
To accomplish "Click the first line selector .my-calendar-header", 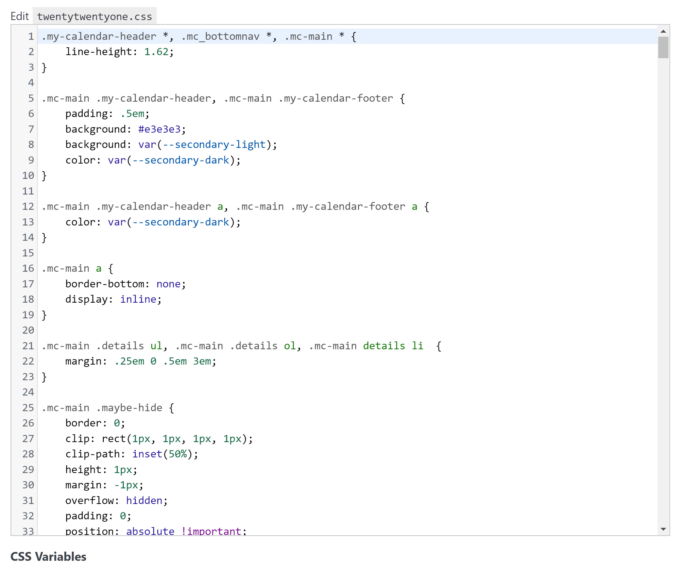I will [99, 36].
